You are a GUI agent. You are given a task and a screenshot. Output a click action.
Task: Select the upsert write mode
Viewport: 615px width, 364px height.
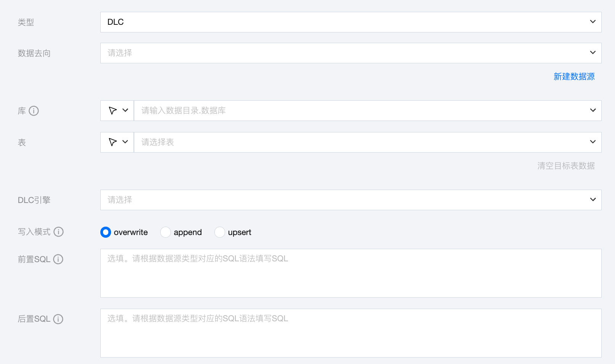[220, 232]
